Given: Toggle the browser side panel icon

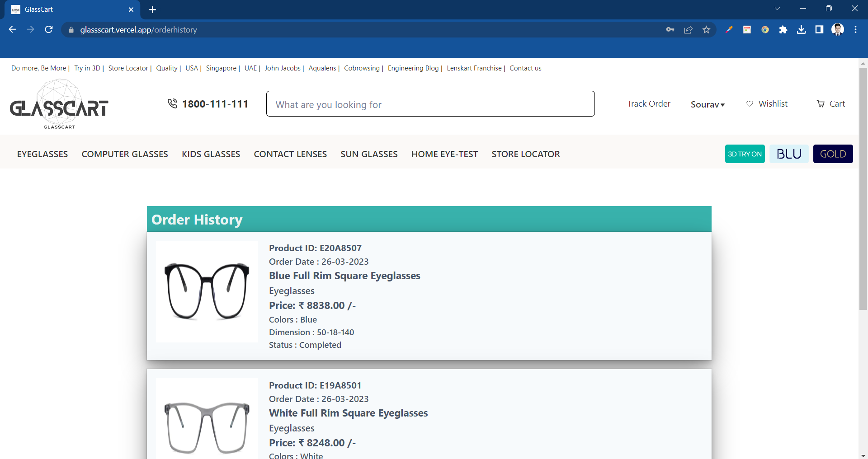Looking at the screenshot, I should (819, 30).
